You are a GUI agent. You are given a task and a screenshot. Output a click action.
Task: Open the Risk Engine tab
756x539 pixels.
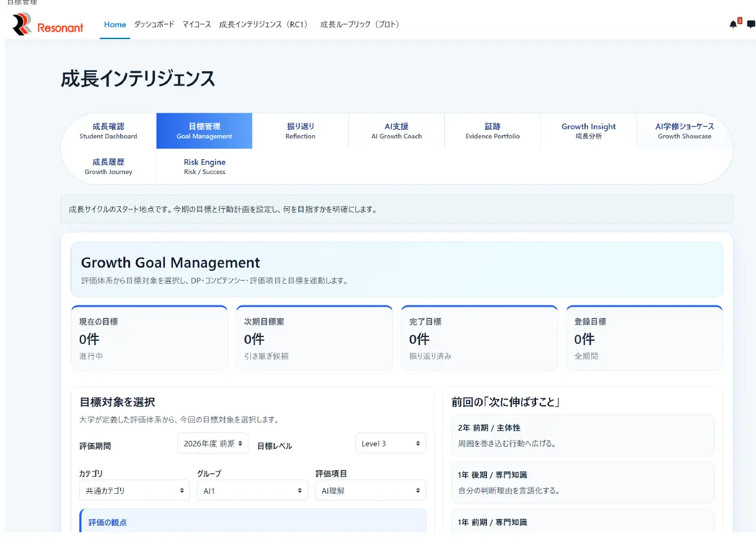204,167
